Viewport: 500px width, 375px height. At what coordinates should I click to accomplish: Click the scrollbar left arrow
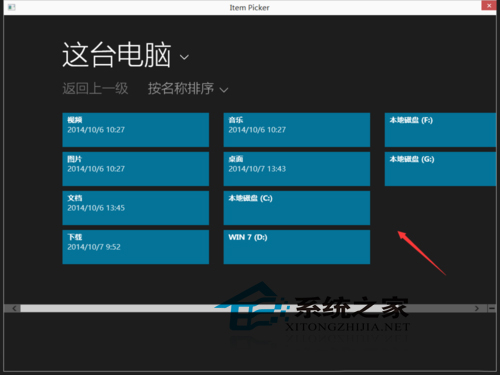[x=14, y=308]
